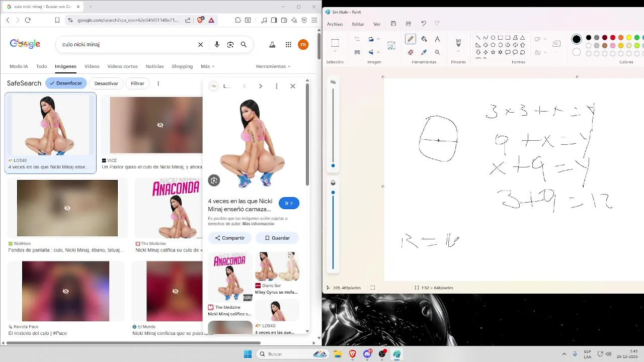Click the Redo arrow in Paint
The height and width of the screenshot is (362, 644).
(x=437, y=24)
